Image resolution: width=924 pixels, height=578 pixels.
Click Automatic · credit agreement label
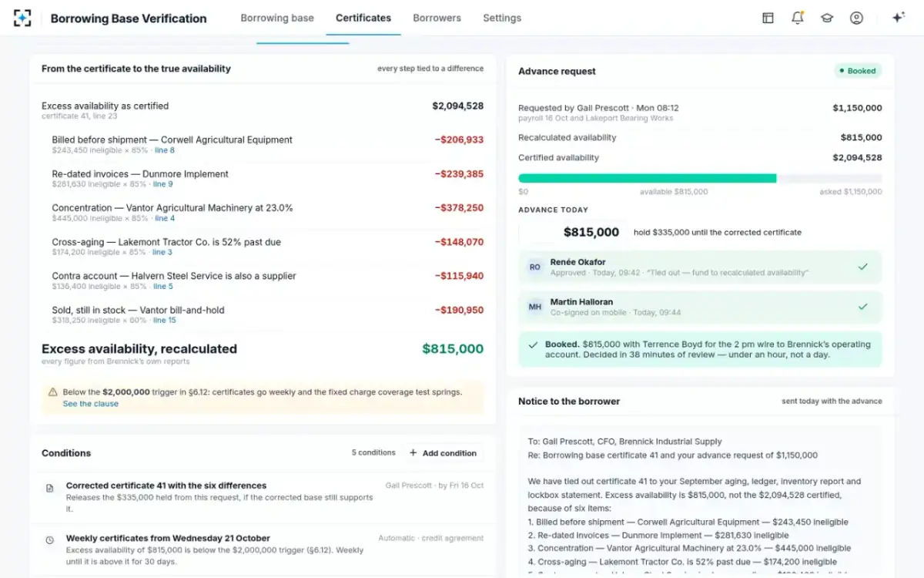pos(431,538)
